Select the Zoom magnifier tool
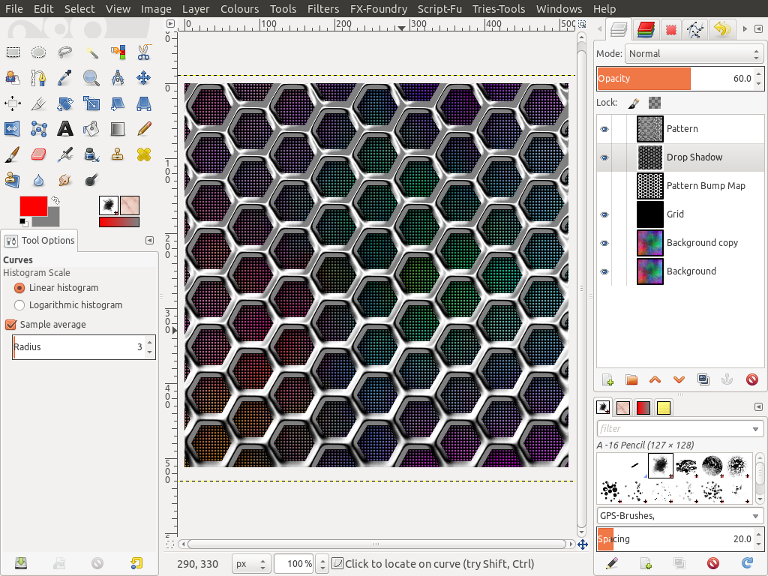 coord(91,77)
